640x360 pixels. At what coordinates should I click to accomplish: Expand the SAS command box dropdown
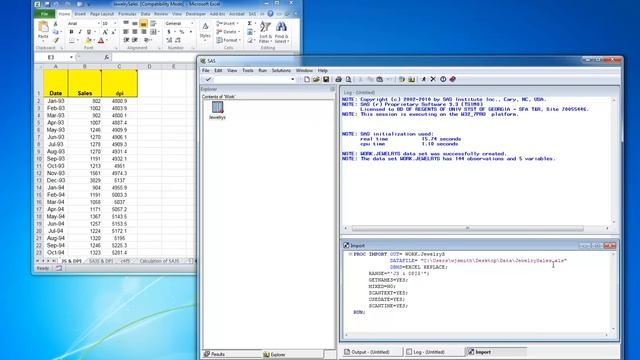292,79
